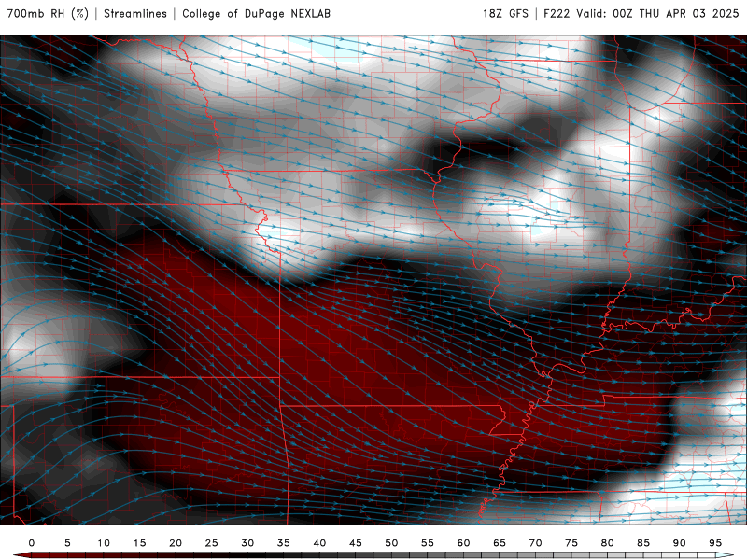Screen dimensions: 747x560
Task: Click the '55' label on the RH legend
Action: (x=428, y=543)
